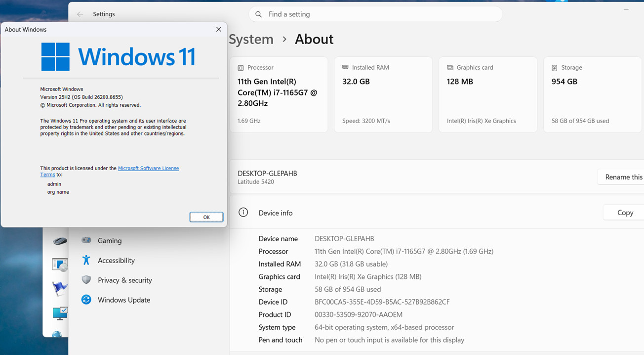Screen dimensions: 644x355
Task: Click the 'admin' licensee name in dialog
Action: coord(54,184)
